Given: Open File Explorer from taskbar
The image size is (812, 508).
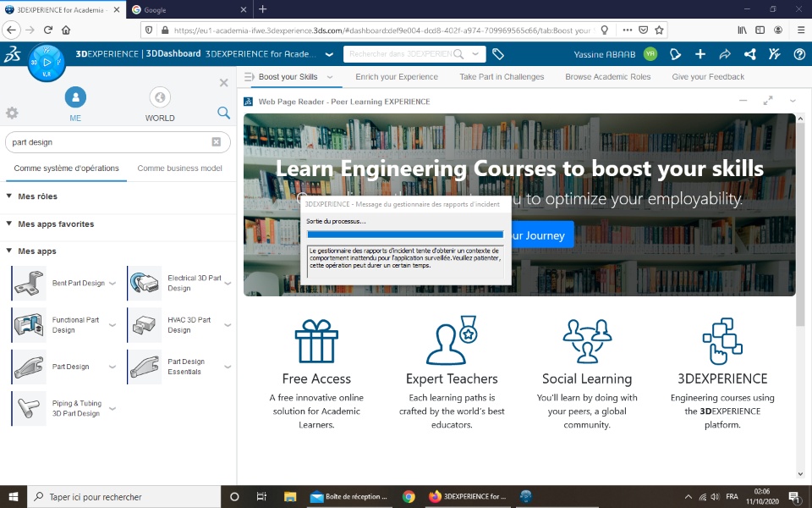Looking at the screenshot, I should (x=290, y=497).
